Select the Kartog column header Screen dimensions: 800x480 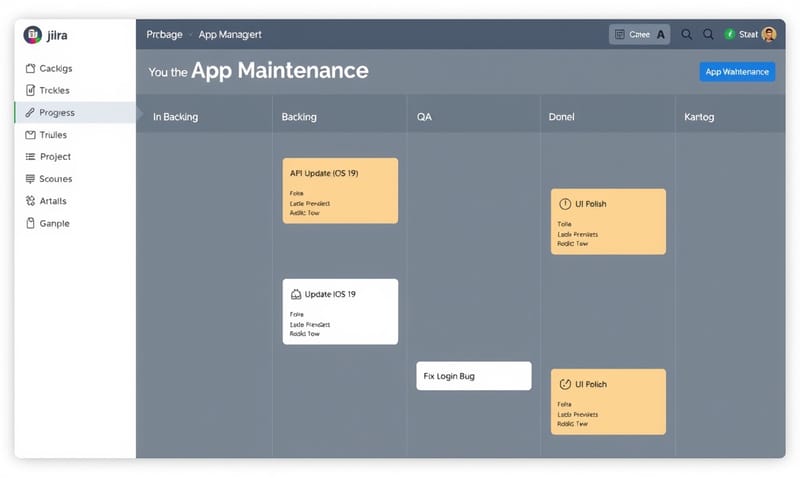(x=699, y=117)
